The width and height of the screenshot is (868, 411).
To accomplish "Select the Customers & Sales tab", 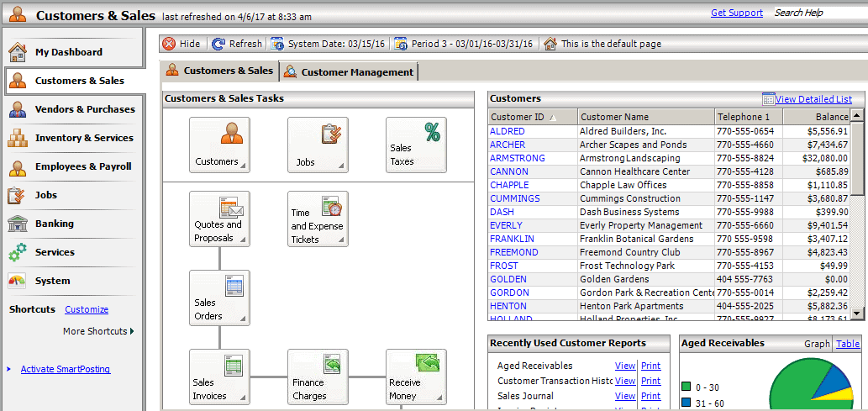I will point(220,71).
